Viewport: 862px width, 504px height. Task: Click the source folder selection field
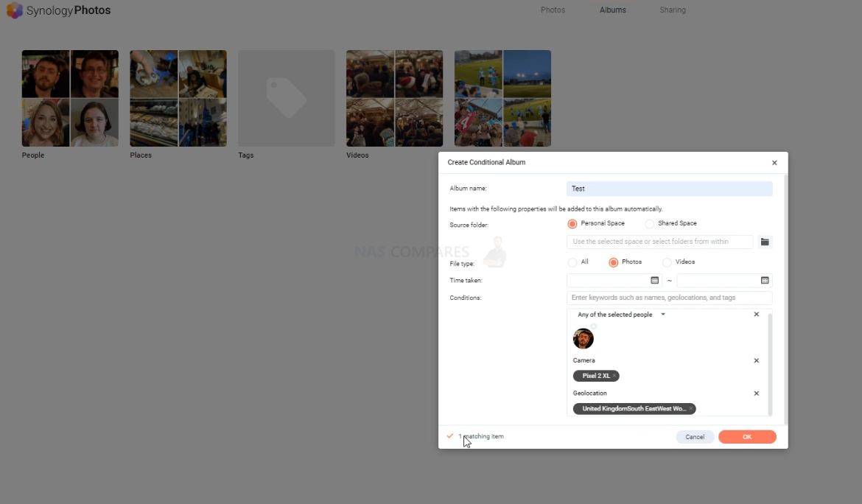tap(659, 242)
